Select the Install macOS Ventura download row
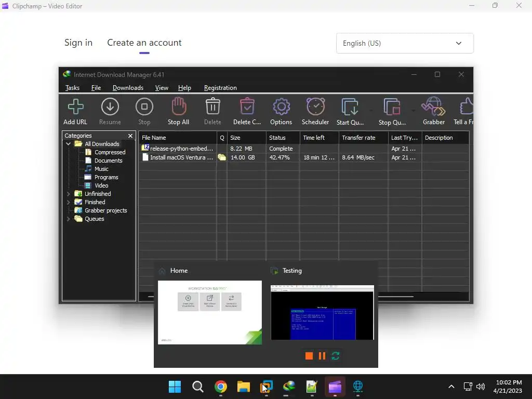This screenshot has height=399, width=532. click(x=303, y=157)
